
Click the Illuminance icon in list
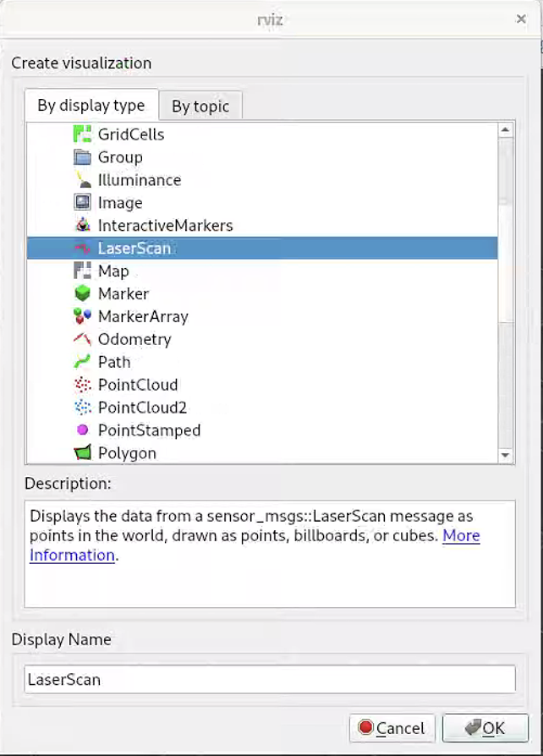click(82, 180)
